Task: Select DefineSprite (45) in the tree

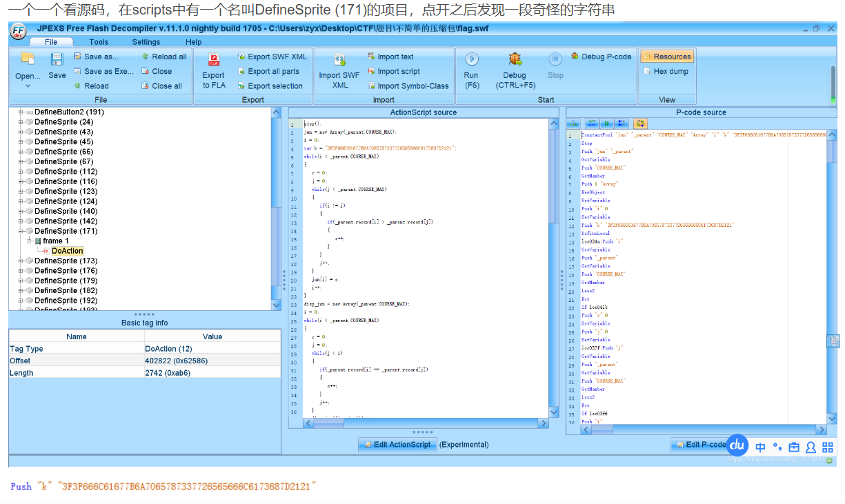Action: [x=64, y=142]
